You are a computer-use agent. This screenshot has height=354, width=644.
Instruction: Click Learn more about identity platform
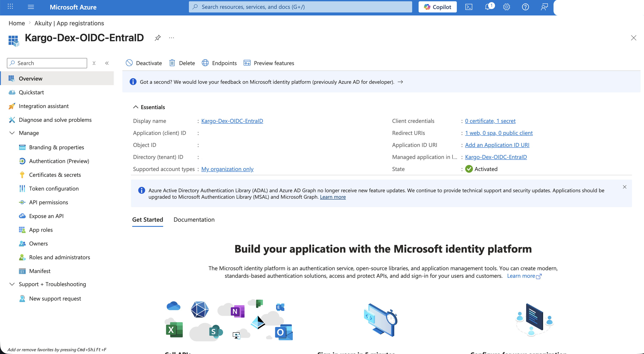524,276
